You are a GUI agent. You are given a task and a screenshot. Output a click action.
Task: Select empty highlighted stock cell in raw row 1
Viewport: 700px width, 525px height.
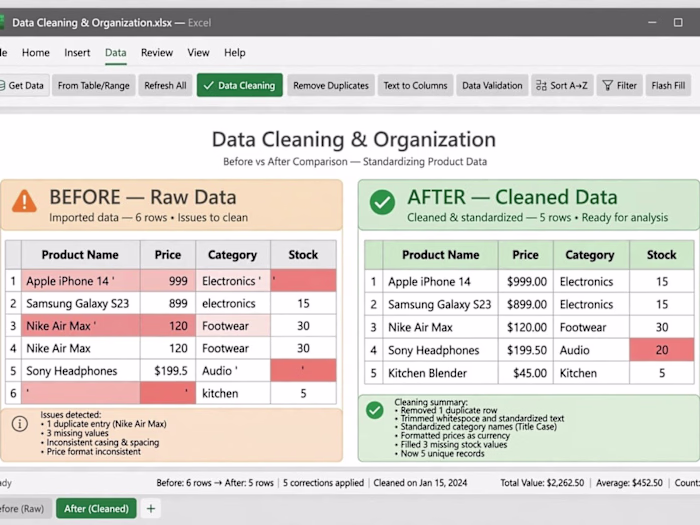(303, 281)
